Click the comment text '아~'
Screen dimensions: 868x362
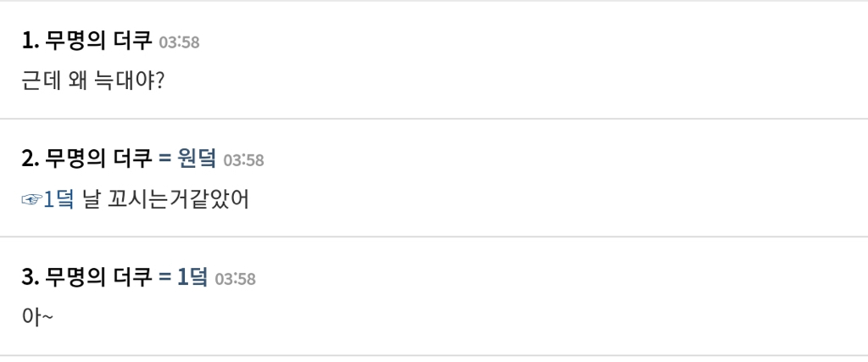(38, 319)
